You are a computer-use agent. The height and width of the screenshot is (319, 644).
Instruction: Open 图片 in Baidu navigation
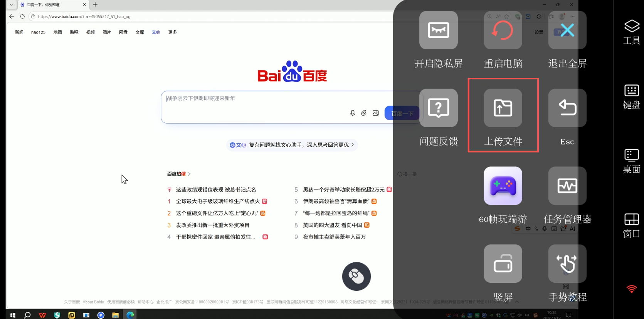(x=107, y=32)
